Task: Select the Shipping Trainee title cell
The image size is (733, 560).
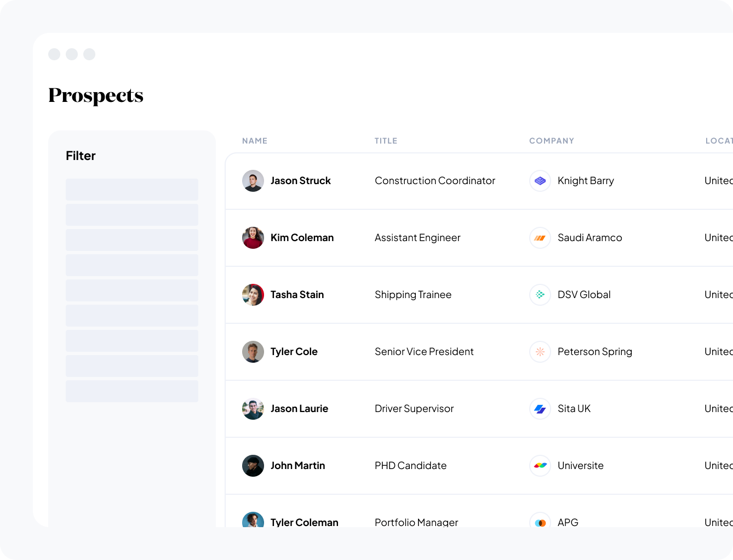Action: [x=413, y=295]
